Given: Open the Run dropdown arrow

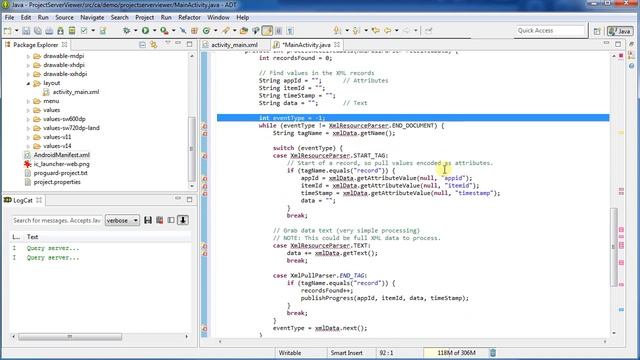Looking at the screenshot, I should point(154,31).
